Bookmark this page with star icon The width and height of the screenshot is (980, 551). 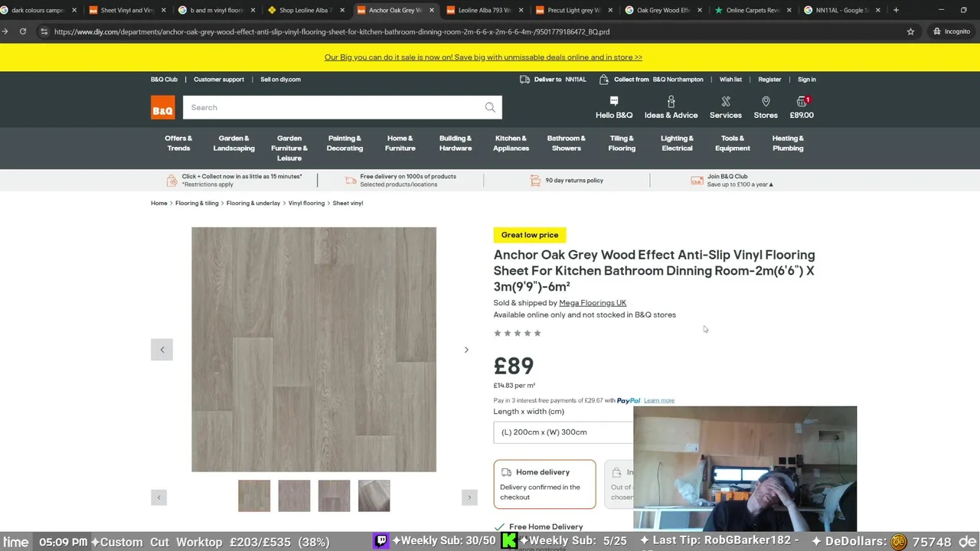pos(910,31)
